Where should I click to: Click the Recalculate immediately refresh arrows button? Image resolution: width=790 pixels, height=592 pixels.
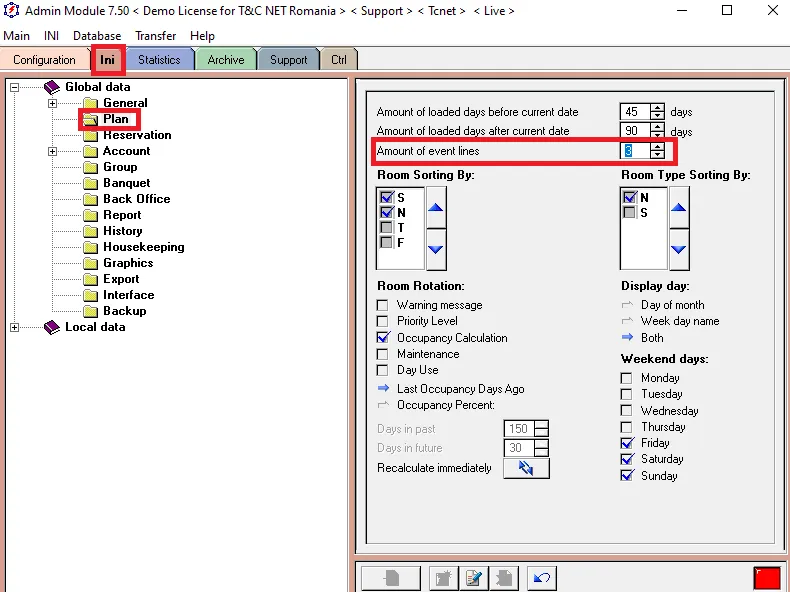pyautogui.click(x=526, y=468)
